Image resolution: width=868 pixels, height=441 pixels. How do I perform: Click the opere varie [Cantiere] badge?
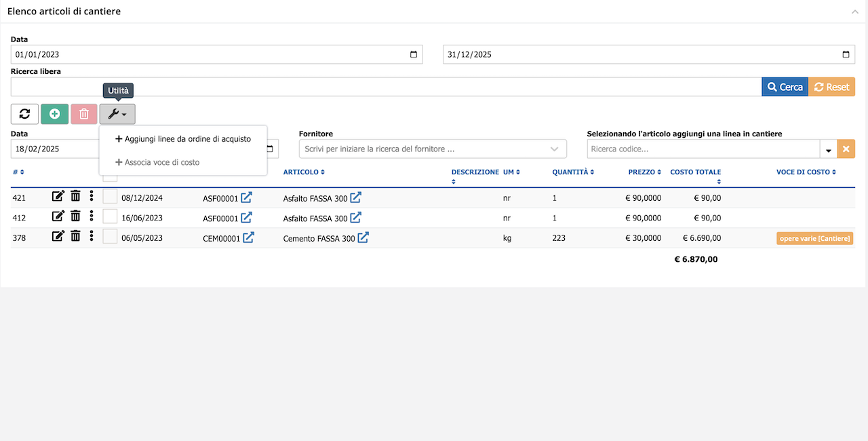click(x=815, y=238)
